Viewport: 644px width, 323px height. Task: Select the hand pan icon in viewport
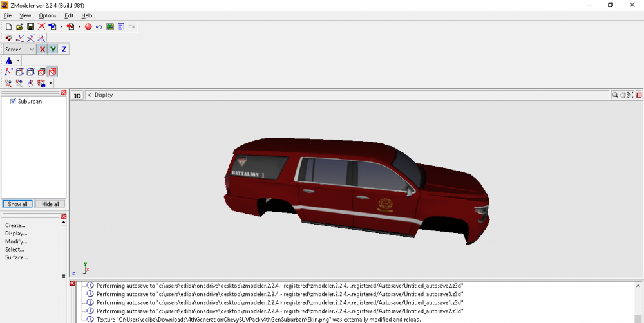point(623,95)
